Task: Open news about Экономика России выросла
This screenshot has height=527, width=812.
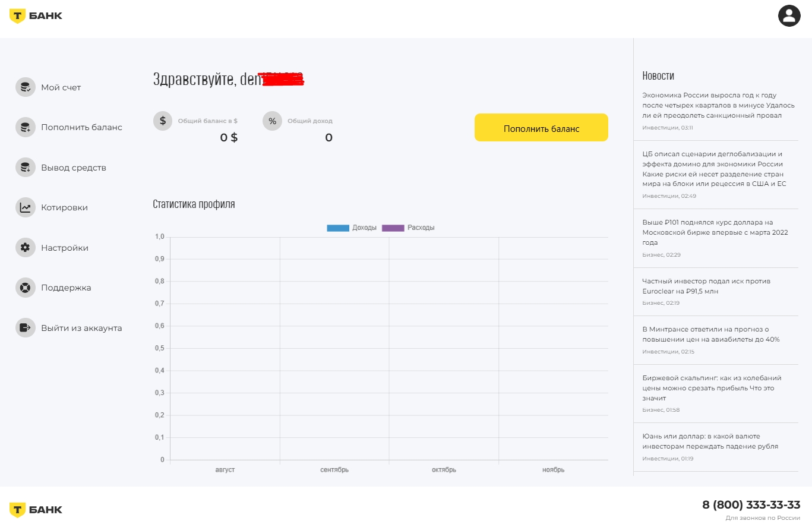Action: pyautogui.click(x=718, y=105)
